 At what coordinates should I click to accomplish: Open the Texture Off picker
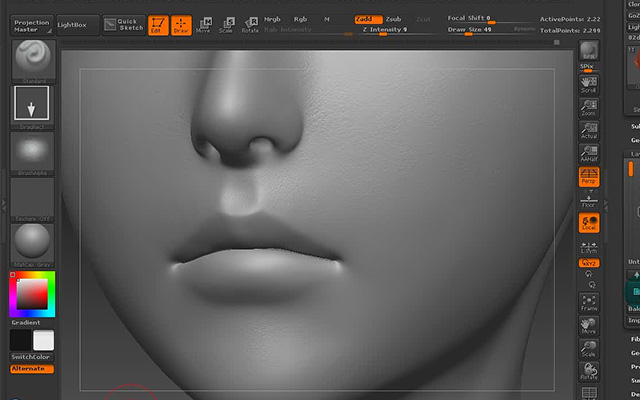[x=32, y=200]
